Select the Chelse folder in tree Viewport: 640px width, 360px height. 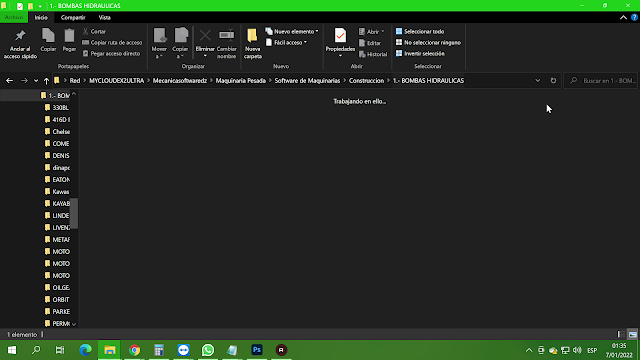coord(57,131)
